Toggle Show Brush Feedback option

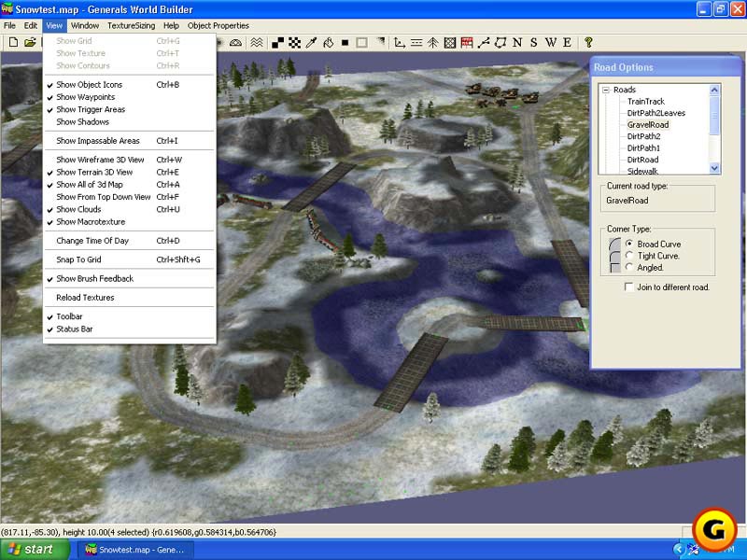click(129, 278)
